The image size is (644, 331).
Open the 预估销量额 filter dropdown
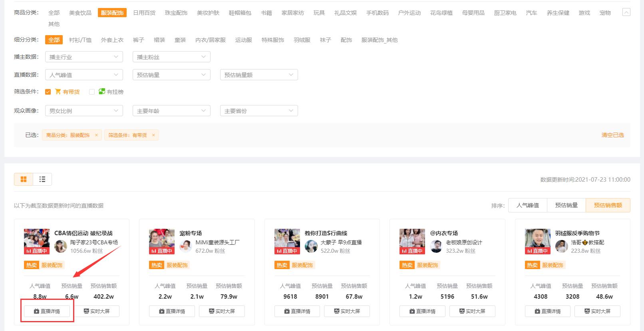[259, 75]
